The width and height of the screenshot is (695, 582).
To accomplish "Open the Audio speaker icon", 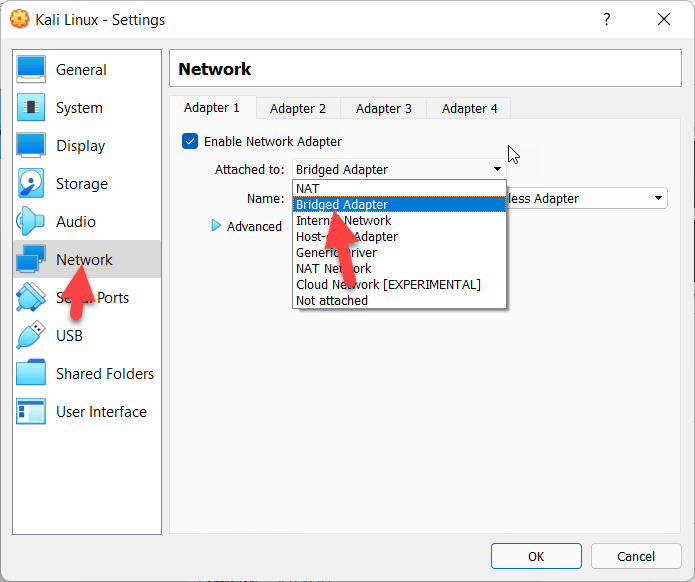I will [31, 221].
